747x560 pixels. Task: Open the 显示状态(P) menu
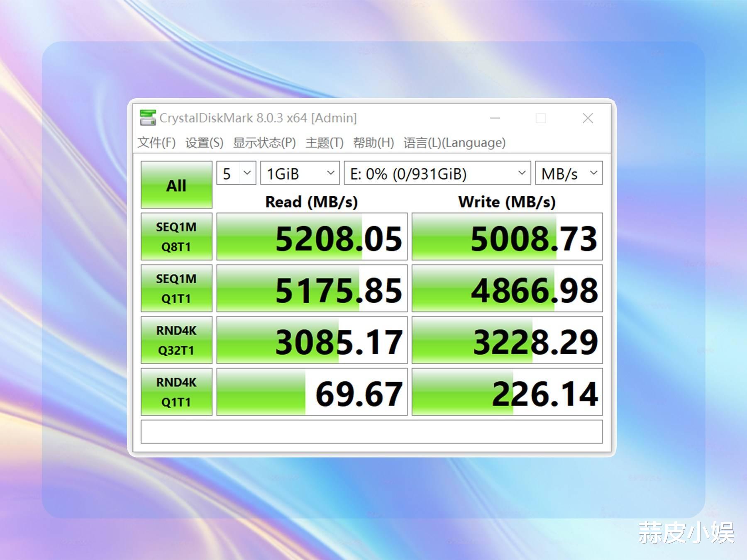[264, 143]
